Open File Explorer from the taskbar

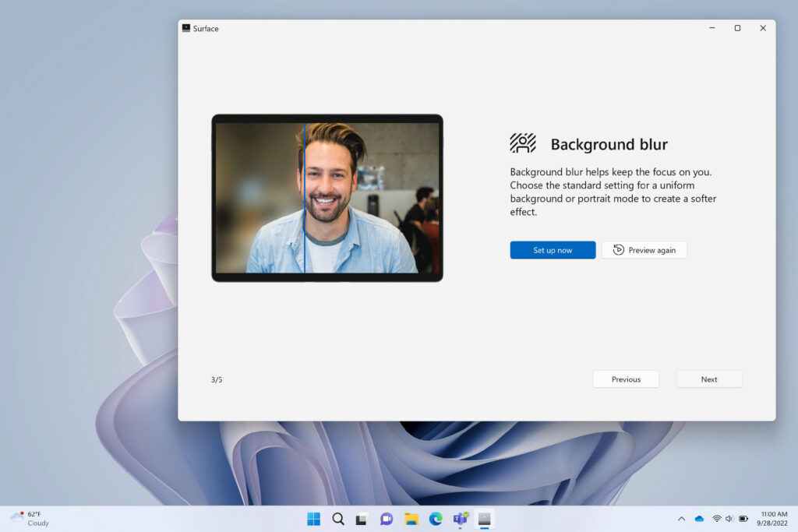pyautogui.click(x=411, y=519)
